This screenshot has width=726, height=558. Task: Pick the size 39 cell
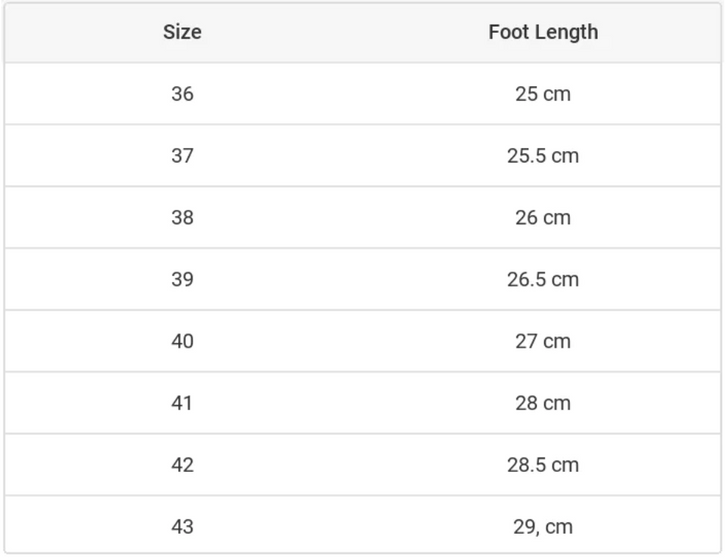(182, 279)
